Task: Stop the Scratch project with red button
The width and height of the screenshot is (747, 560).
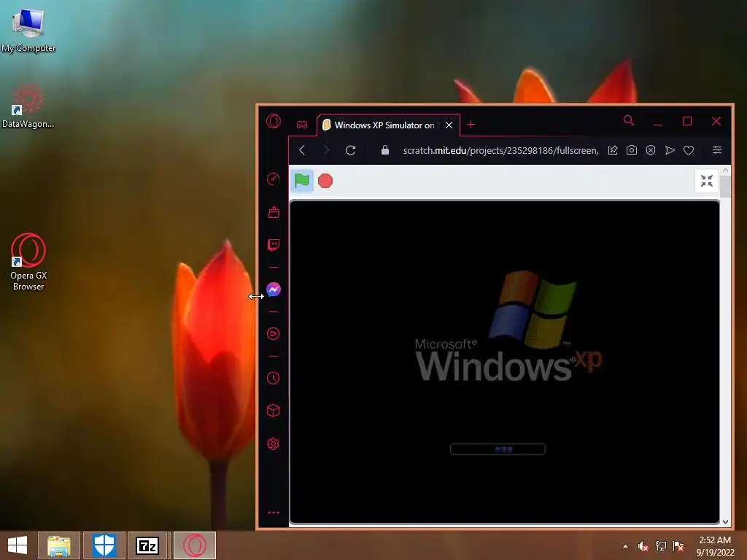Action: point(325,181)
